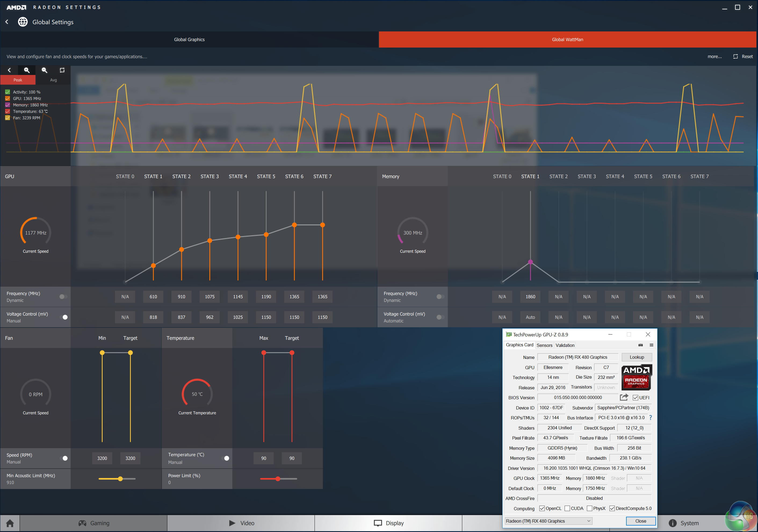Viewport: 758px width, 532px height.
Task: Click BIOS export share icon in GPU-Z
Action: pos(624,397)
